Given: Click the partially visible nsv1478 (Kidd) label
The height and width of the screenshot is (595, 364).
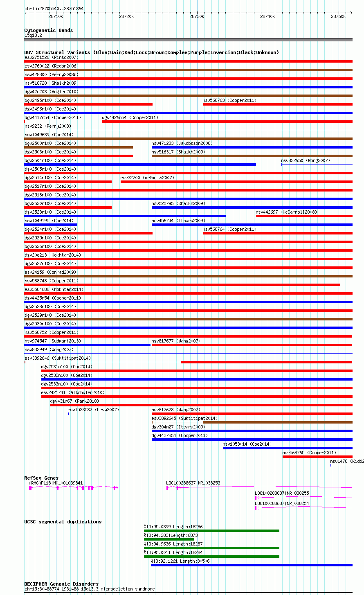Looking at the screenshot, I should coord(347,461).
